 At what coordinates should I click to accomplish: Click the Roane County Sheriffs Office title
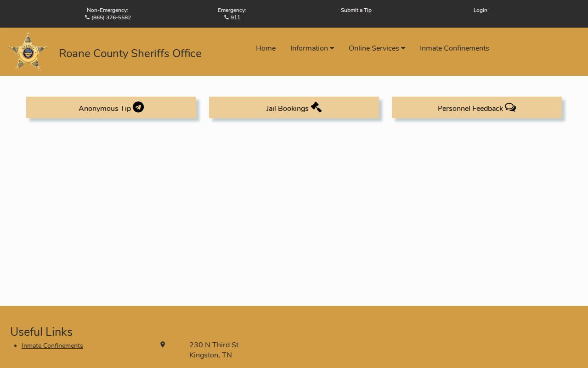(130, 53)
